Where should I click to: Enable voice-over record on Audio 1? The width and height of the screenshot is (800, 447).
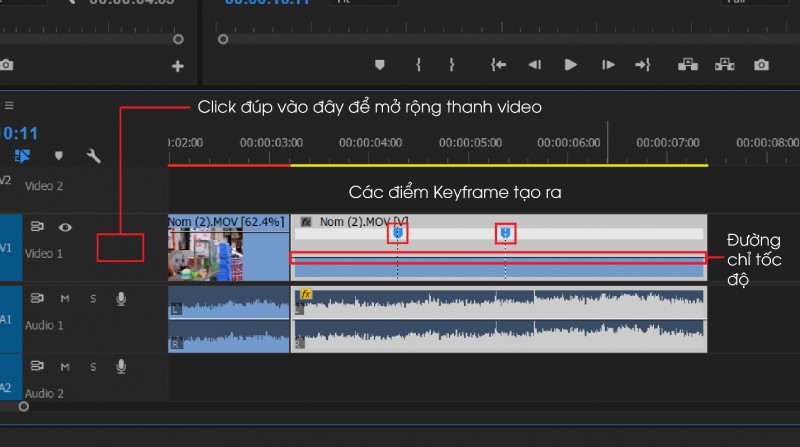(121, 299)
